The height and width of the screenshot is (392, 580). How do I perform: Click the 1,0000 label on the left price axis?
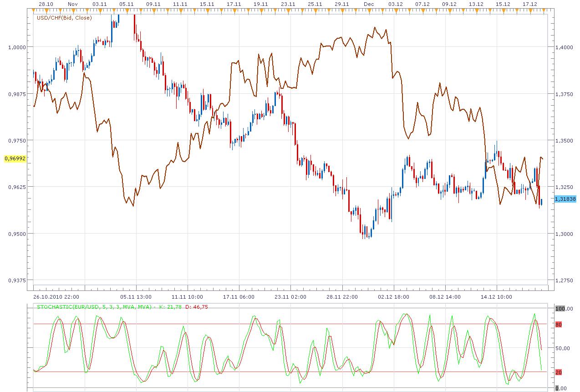pos(18,47)
